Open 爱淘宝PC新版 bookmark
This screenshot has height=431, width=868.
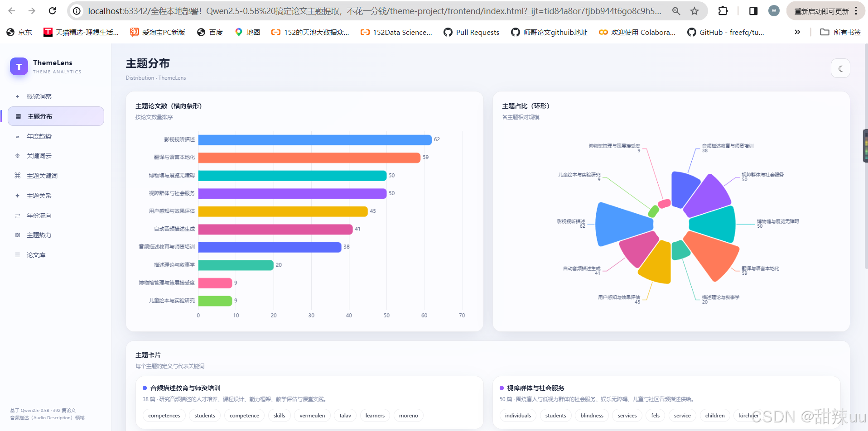pyautogui.click(x=158, y=32)
